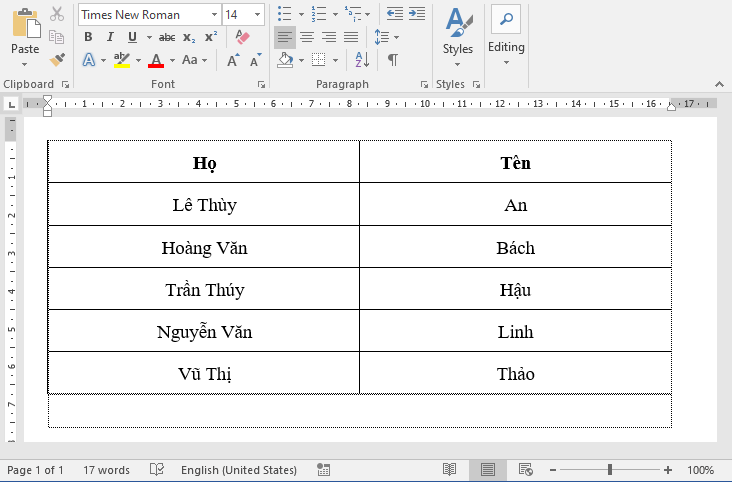732x482 pixels.
Task: Open the Styles pane launcher
Action: (476, 85)
